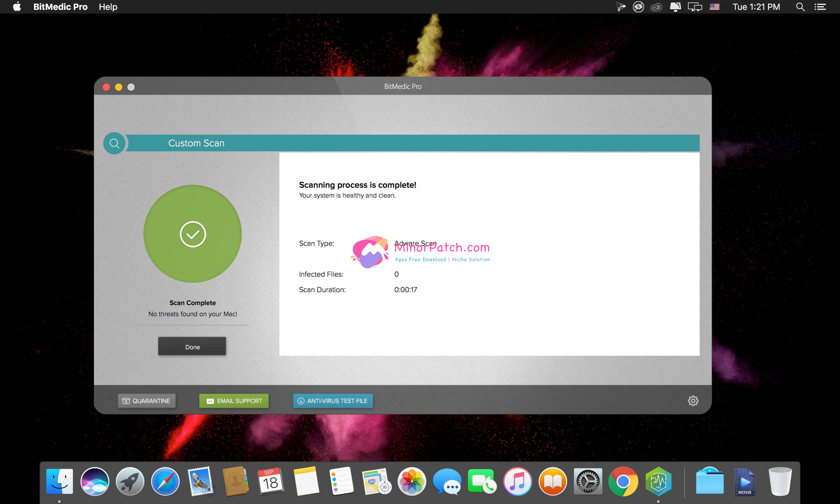This screenshot has width=840, height=504.
Task: Open Siri from the Dock
Action: pos(95,481)
